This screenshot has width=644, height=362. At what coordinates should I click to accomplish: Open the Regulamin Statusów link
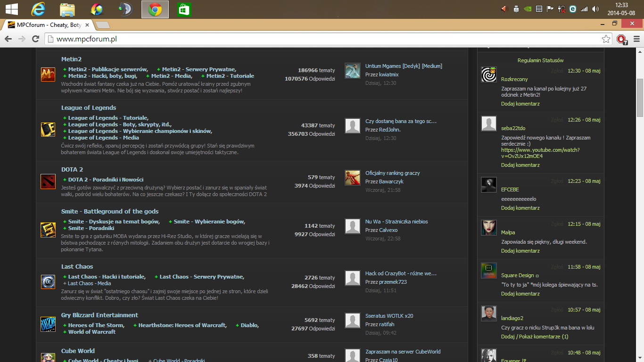pyautogui.click(x=540, y=60)
